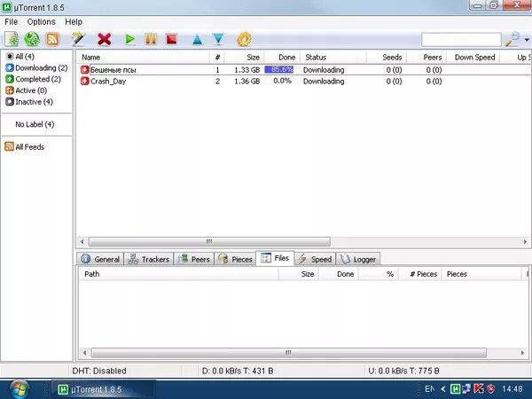532x399 pixels.
Task: Click the Add Torrent toolbar icon
Action: pos(12,39)
